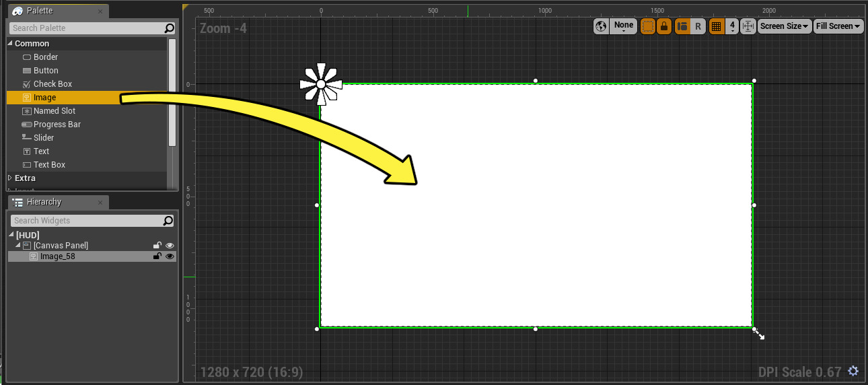Select the layout transform mode icon
The image size is (868, 385).
[682, 26]
